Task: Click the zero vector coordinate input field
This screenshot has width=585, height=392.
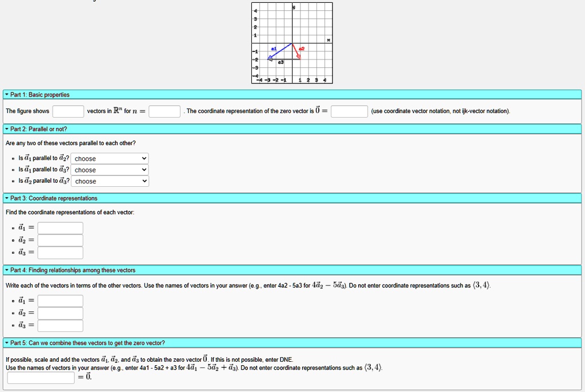Action: (x=349, y=111)
